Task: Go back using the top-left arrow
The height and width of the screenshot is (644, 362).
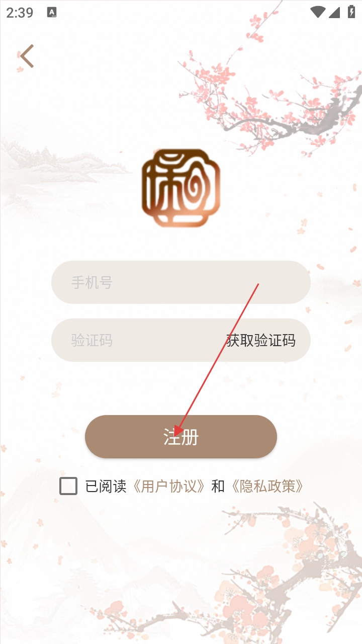Action: click(x=27, y=56)
